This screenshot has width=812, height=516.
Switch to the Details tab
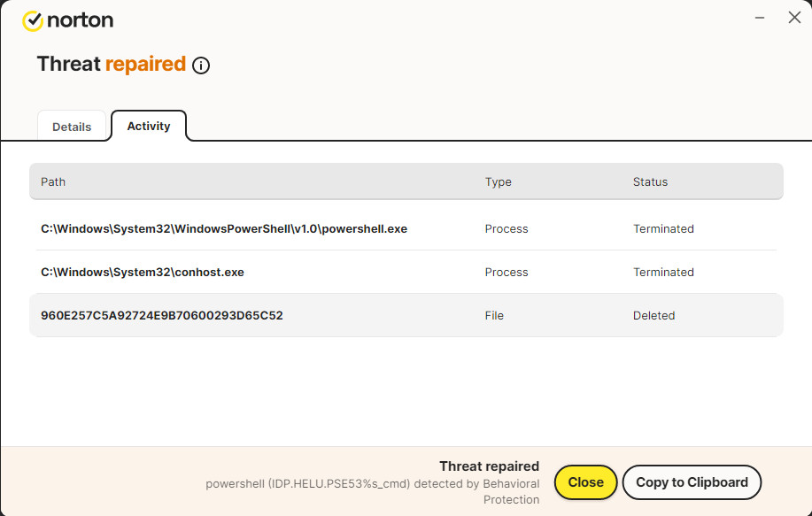73,126
